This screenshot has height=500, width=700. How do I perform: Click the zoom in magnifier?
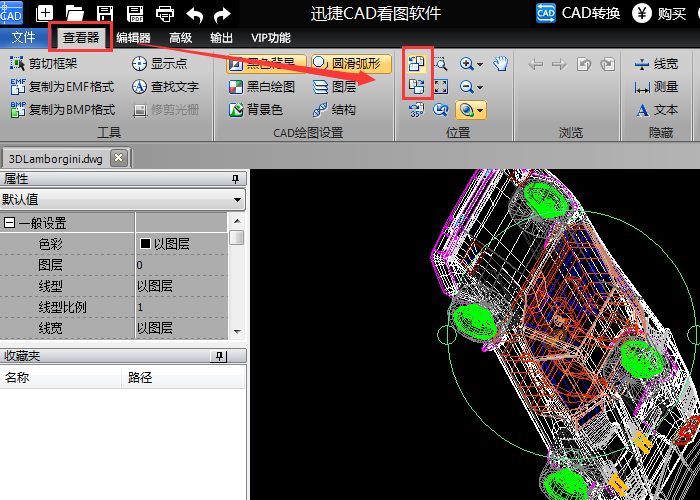467,63
